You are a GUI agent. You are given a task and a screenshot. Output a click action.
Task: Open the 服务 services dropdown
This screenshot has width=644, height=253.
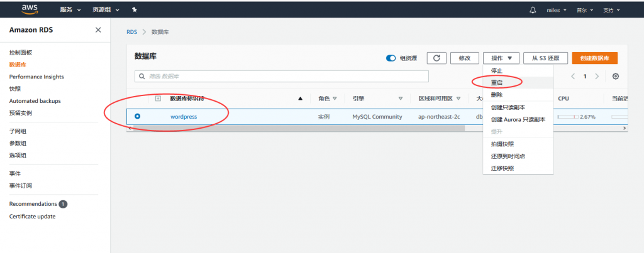70,10
